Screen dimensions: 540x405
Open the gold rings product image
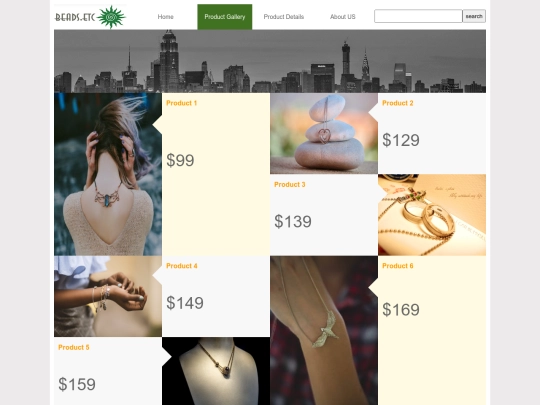432,215
